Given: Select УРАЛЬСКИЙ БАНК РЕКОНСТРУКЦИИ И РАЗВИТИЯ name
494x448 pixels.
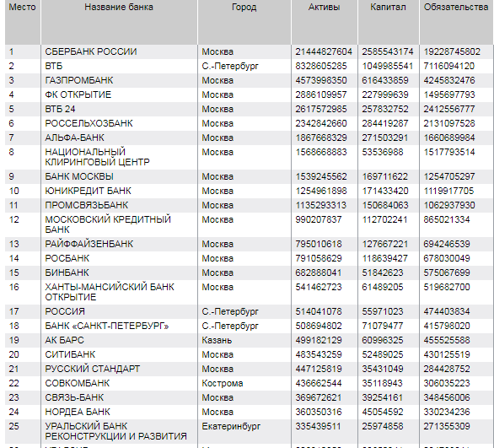Looking at the screenshot, I should pos(115,431).
